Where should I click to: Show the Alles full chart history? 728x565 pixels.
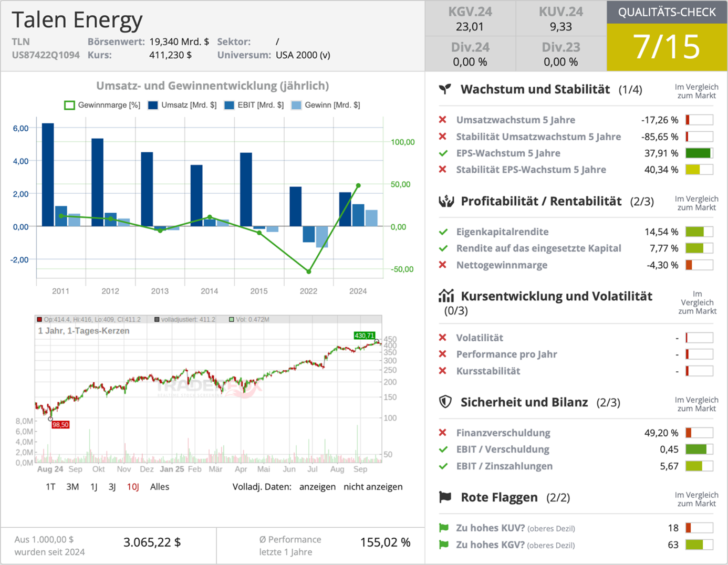160,487
